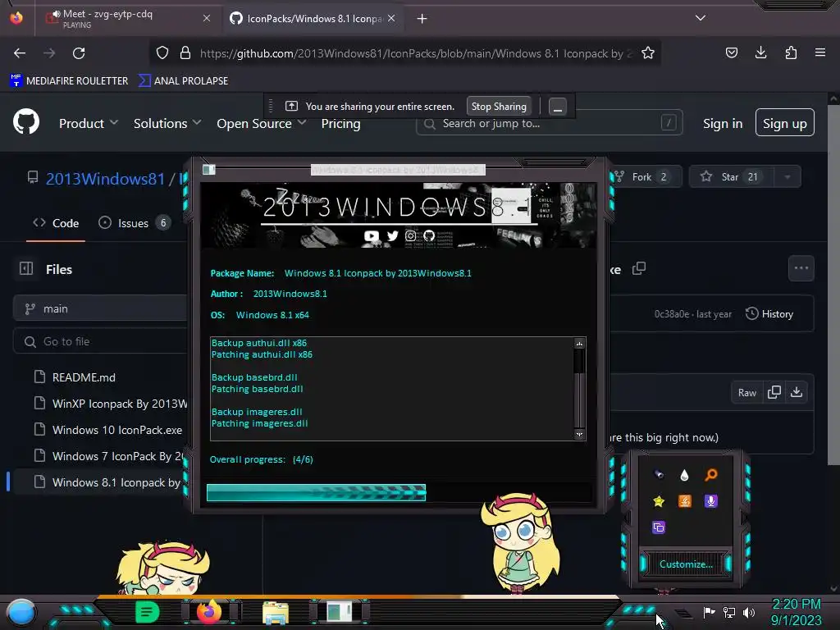The width and height of the screenshot is (840, 630).
Task: Copy raw file contents icon
Action: 774,392
